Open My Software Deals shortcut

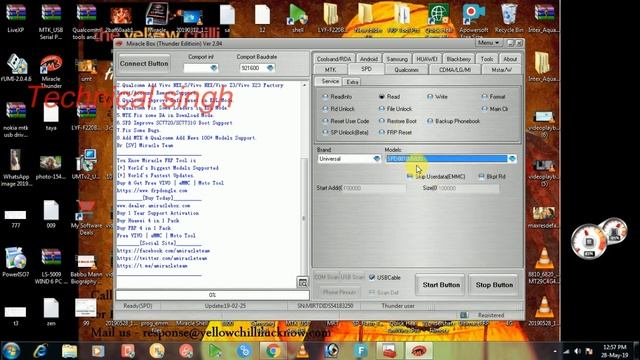click(x=86, y=217)
